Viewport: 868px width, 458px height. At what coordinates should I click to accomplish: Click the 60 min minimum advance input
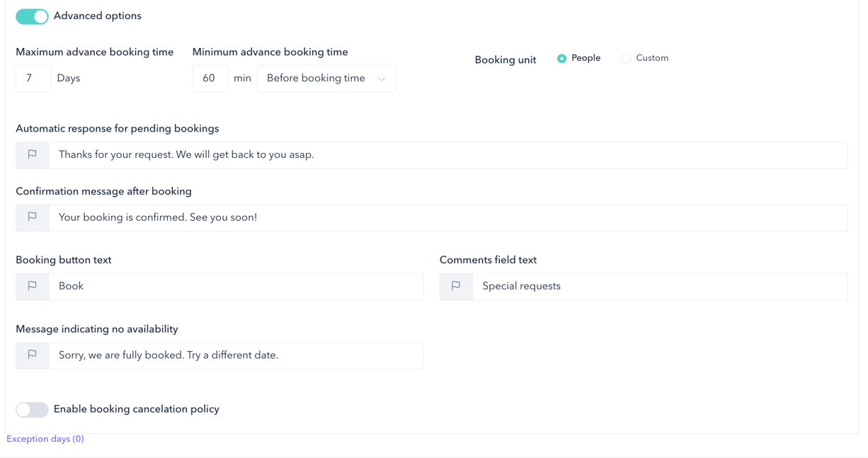[210, 78]
